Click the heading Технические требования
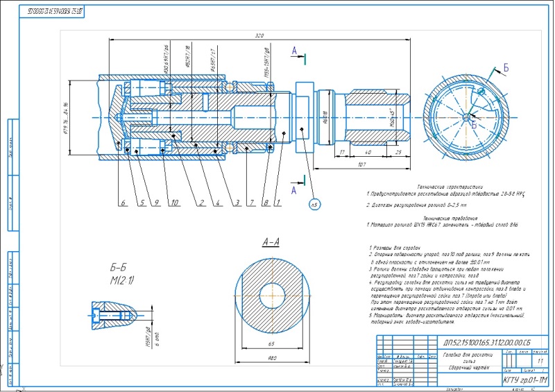The height and width of the screenshot is (392, 555). 450,218
